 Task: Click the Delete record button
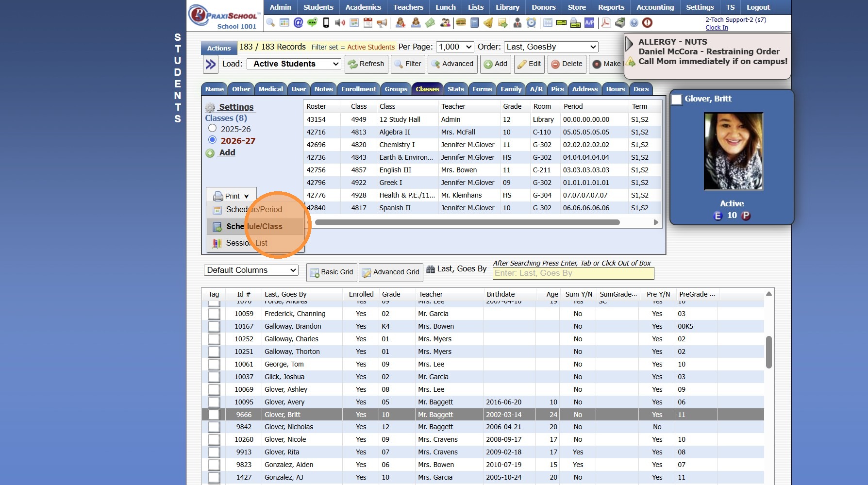point(567,64)
